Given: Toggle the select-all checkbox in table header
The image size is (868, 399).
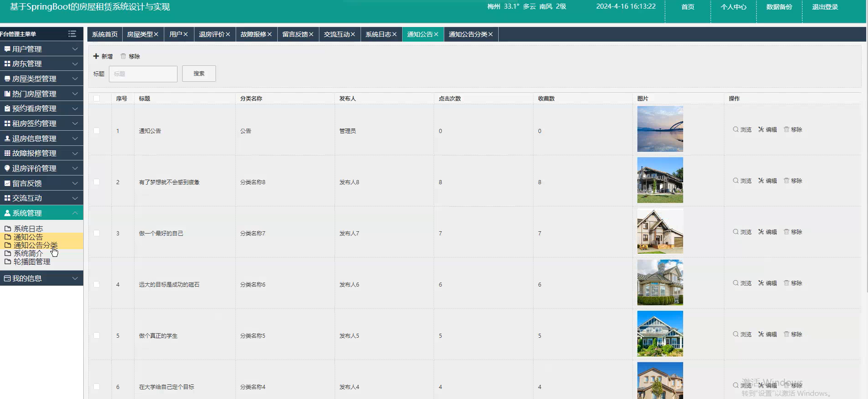Looking at the screenshot, I should (x=97, y=98).
